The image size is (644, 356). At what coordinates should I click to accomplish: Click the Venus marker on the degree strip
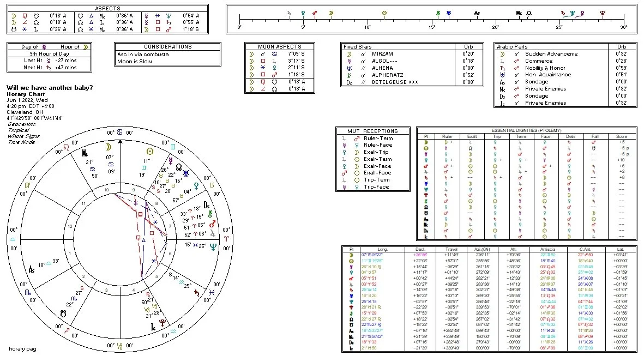click(303, 13)
